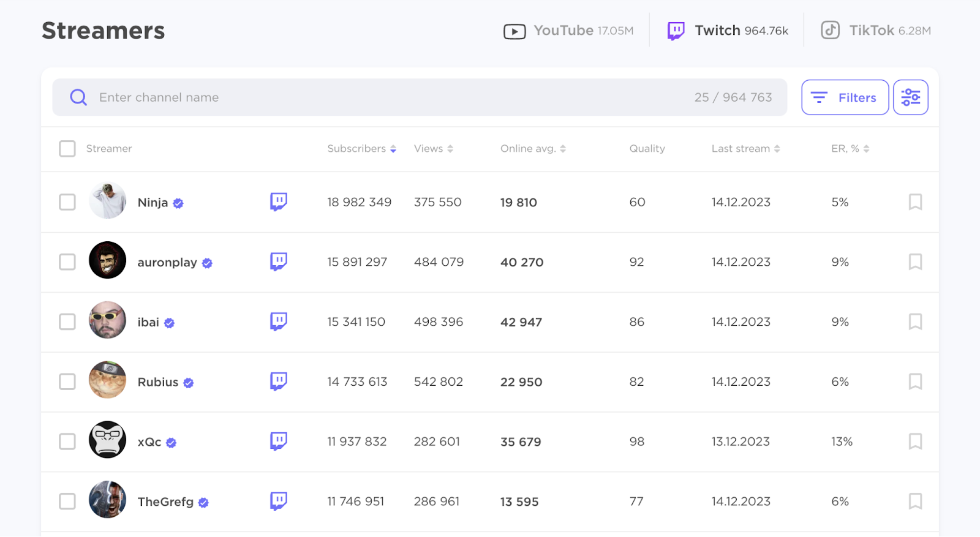Click the search magnifier icon
The height and width of the screenshot is (537, 980).
(78, 97)
